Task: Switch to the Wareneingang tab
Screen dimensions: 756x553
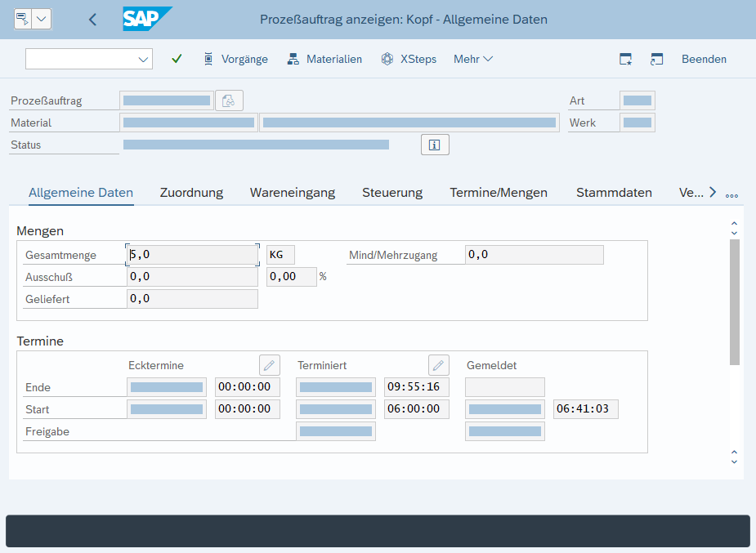Action: [x=293, y=193]
